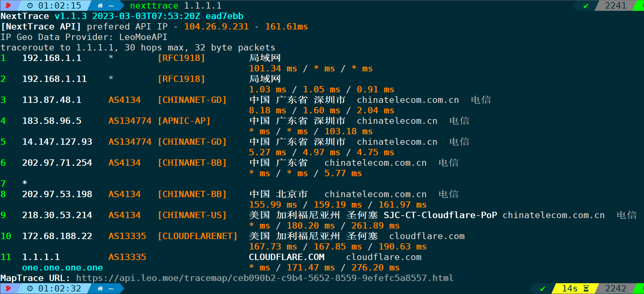Click the API IP 104.26.9.231
644x294 pixels.
point(216,26)
